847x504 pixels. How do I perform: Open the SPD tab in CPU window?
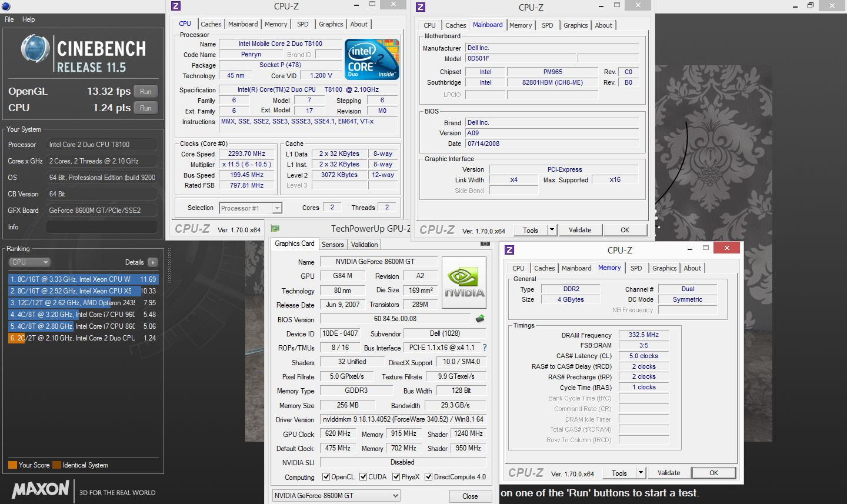(x=303, y=24)
